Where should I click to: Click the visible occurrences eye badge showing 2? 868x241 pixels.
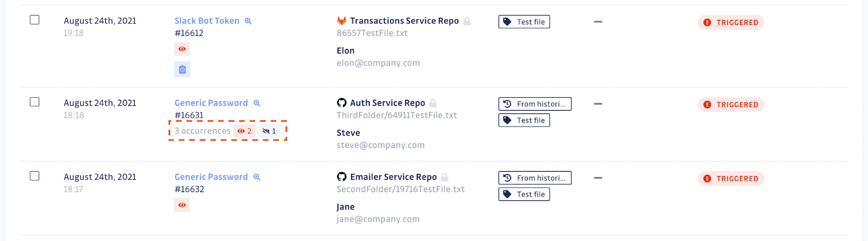244,131
